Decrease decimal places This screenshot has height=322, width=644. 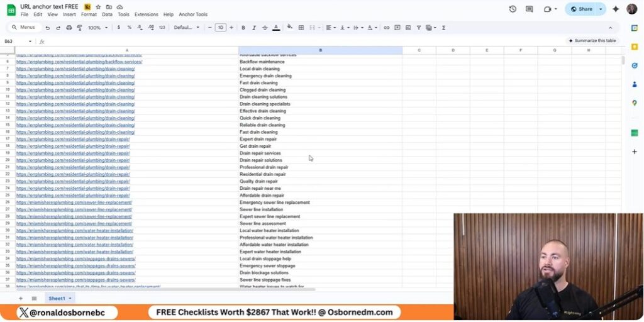click(140, 28)
